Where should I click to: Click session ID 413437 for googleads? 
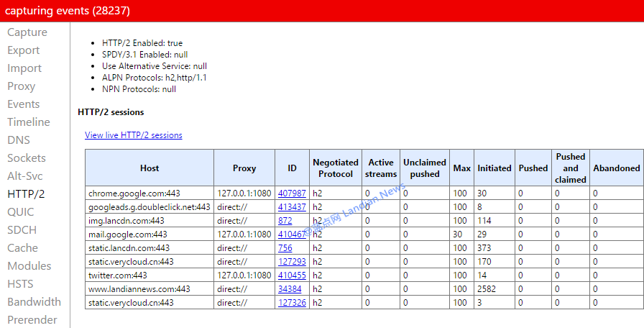(x=292, y=207)
